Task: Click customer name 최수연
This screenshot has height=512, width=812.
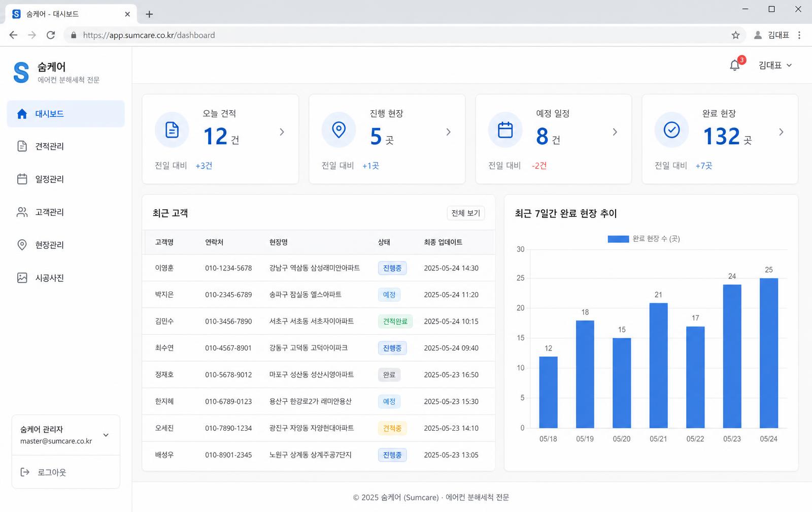Action: click(x=164, y=348)
